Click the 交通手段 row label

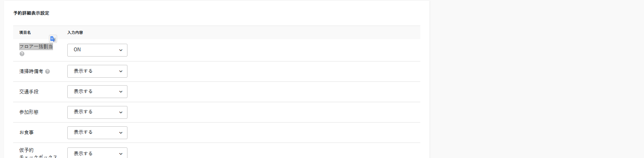(x=29, y=92)
